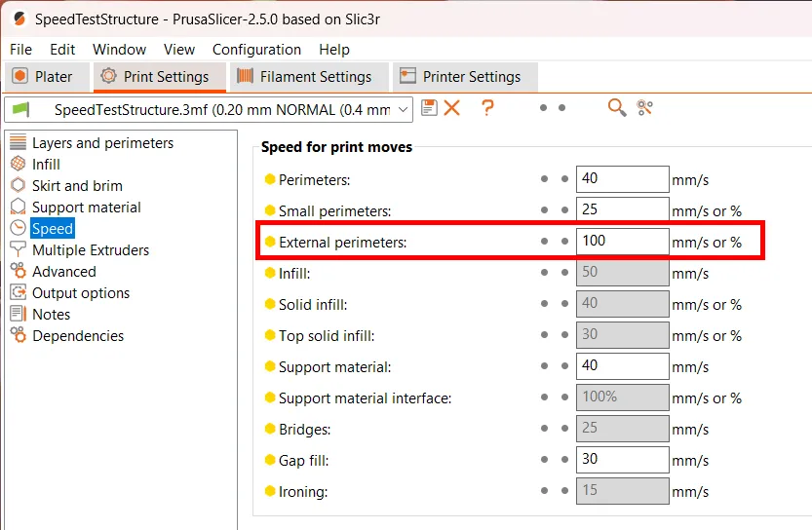Switch to the Plater tab
Image resolution: width=812 pixels, height=530 pixels.
point(43,77)
